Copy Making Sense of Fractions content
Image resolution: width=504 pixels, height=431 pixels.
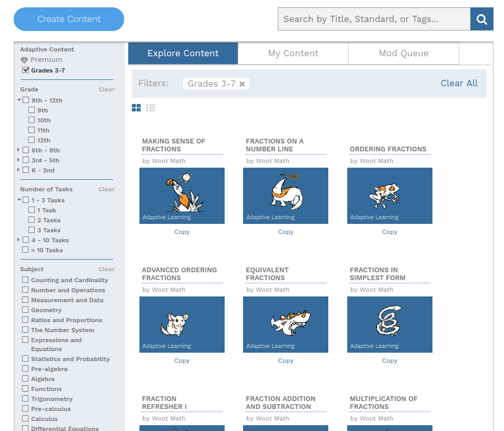pos(182,232)
